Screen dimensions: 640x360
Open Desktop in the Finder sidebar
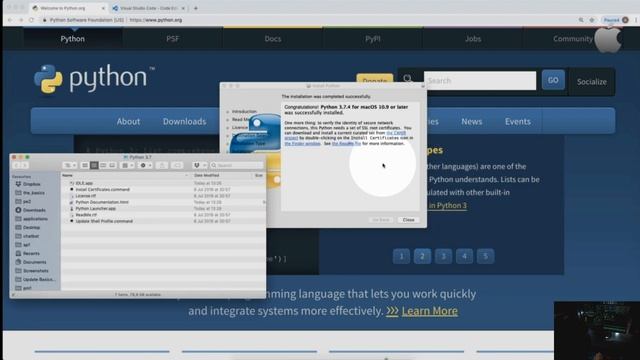click(31, 227)
